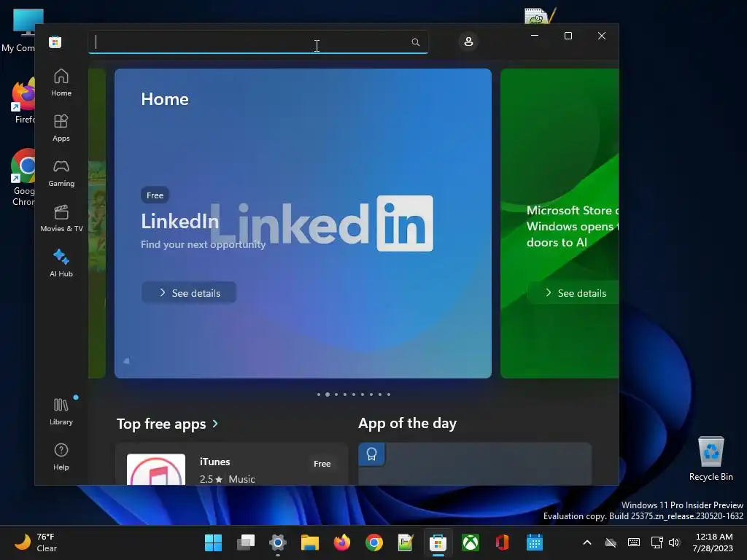The width and height of the screenshot is (747, 560).
Task: Click the network tray icon
Action: (x=657, y=542)
